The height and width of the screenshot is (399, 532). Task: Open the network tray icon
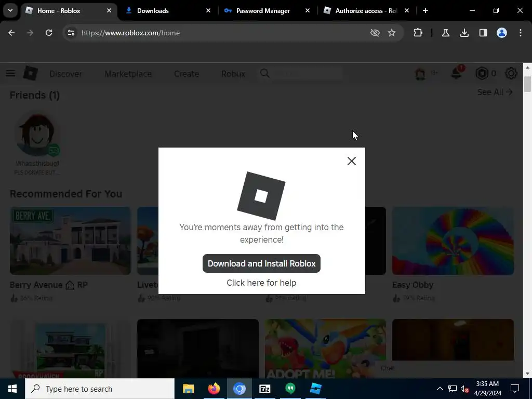pos(453,389)
